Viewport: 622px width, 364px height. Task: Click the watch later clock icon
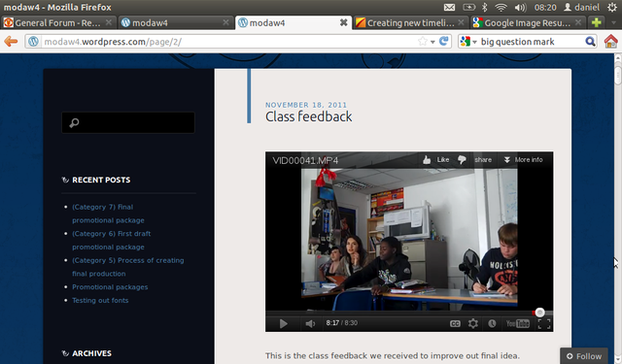pyautogui.click(x=492, y=323)
